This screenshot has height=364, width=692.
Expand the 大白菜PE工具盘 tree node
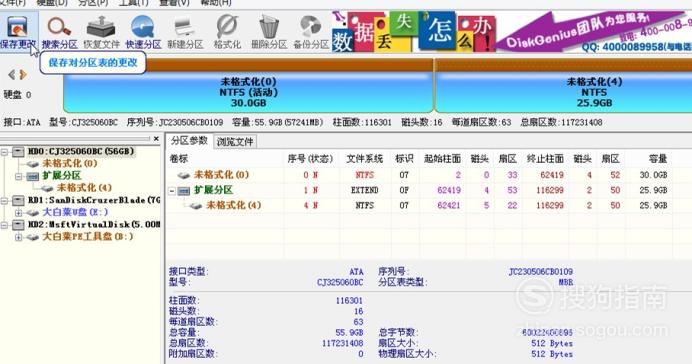coord(19,237)
